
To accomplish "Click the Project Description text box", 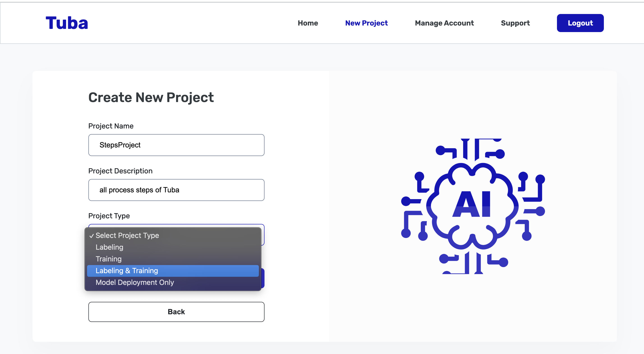I will click(176, 190).
